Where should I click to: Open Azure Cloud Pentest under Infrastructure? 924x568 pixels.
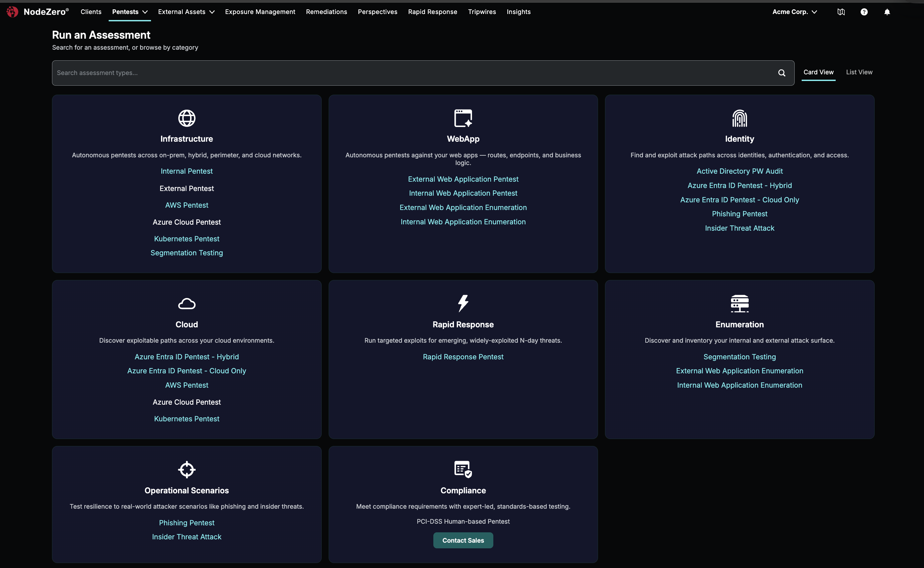coord(187,222)
